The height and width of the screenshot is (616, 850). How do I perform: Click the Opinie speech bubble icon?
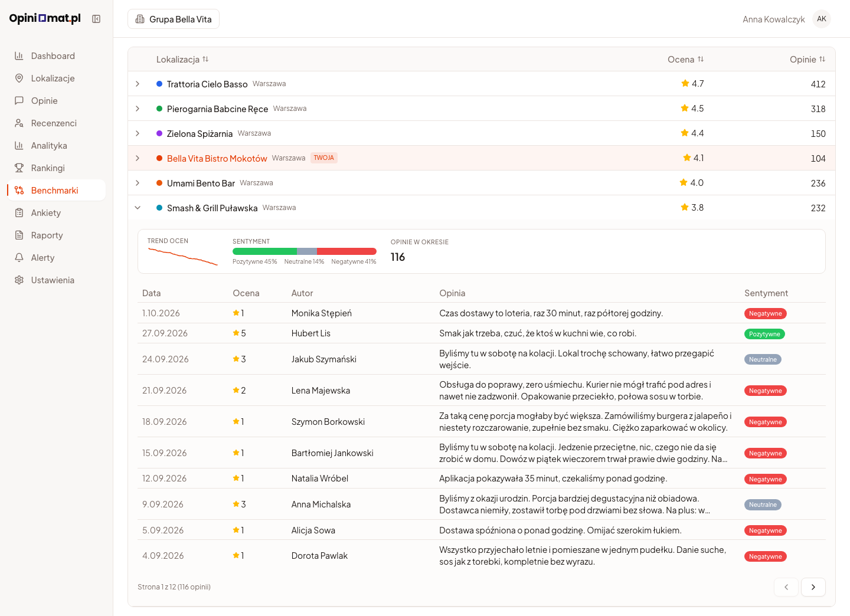pos(19,101)
